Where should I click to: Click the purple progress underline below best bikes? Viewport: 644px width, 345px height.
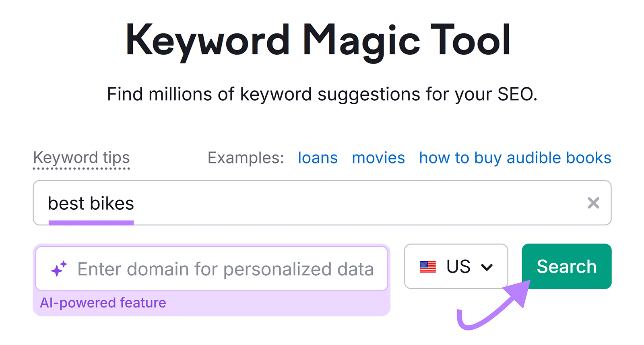click(x=91, y=222)
